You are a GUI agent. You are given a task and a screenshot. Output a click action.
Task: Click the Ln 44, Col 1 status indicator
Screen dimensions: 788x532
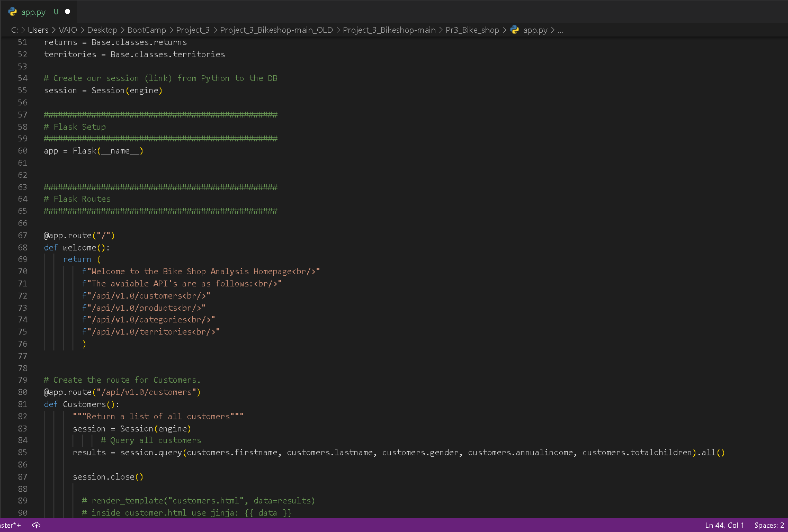[724, 525]
